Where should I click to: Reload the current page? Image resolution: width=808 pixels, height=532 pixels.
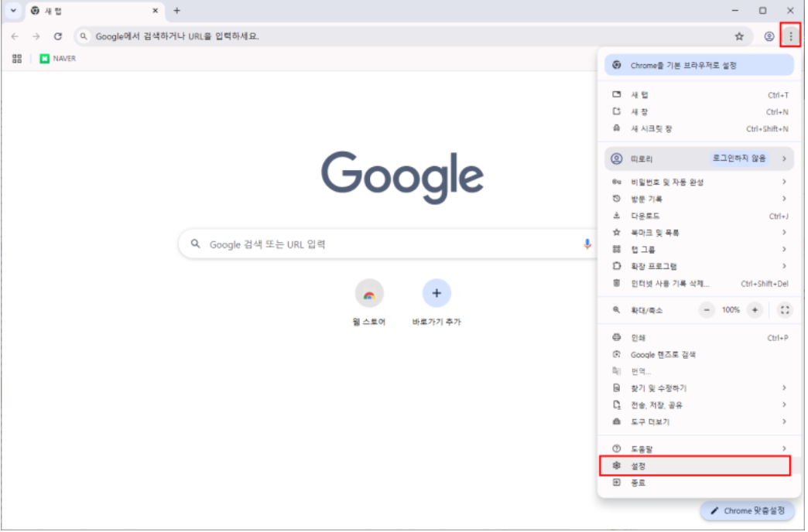point(58,36)
